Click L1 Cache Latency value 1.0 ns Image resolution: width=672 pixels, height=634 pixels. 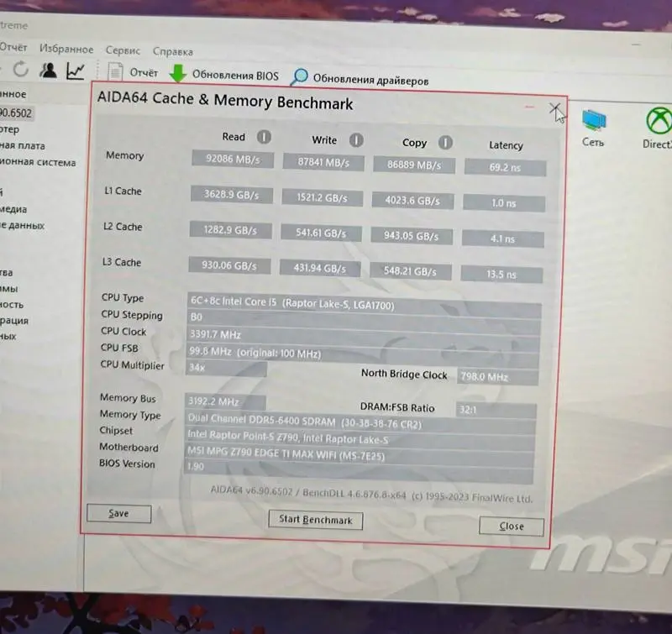[x=504, y=203]
